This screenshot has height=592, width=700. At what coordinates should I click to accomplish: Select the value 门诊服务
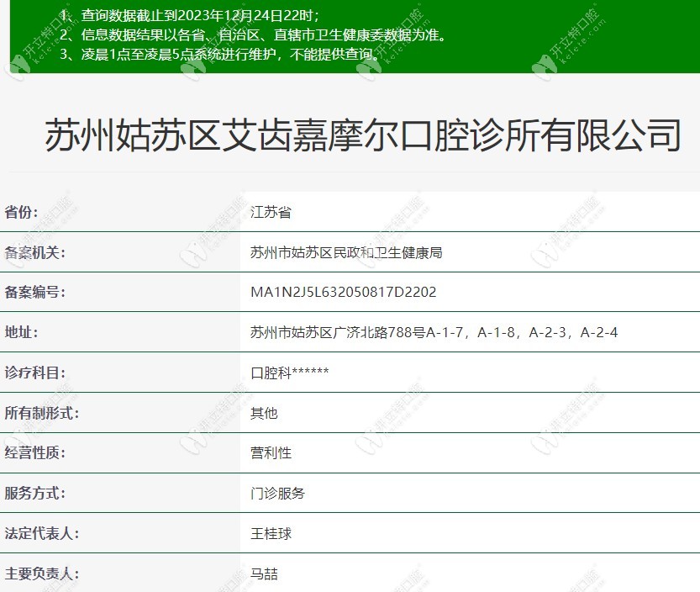pos(277,493)
